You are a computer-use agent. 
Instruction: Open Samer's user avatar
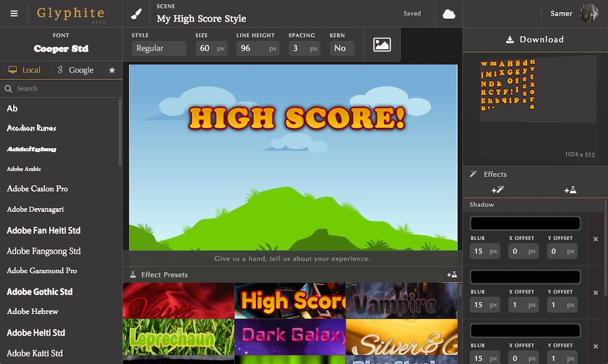(x=589, y=13)
